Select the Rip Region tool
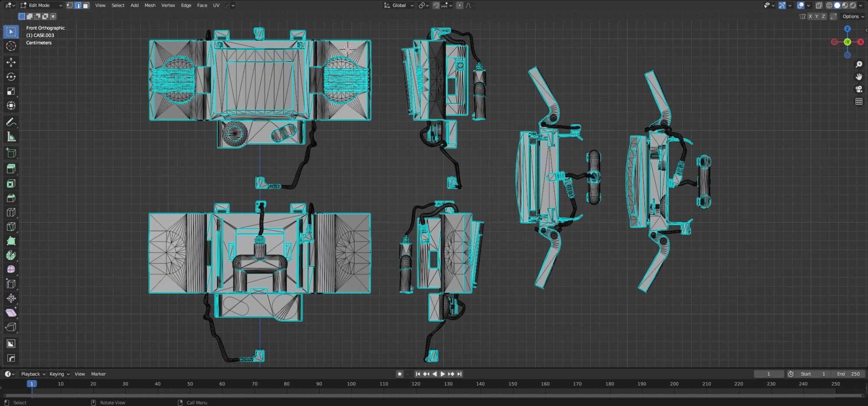 coord(11,327)
